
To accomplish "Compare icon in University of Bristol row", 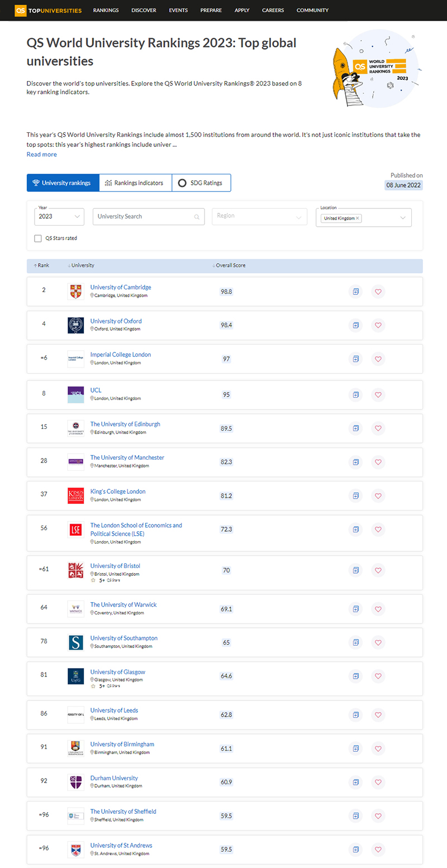I will click(355, 570).
